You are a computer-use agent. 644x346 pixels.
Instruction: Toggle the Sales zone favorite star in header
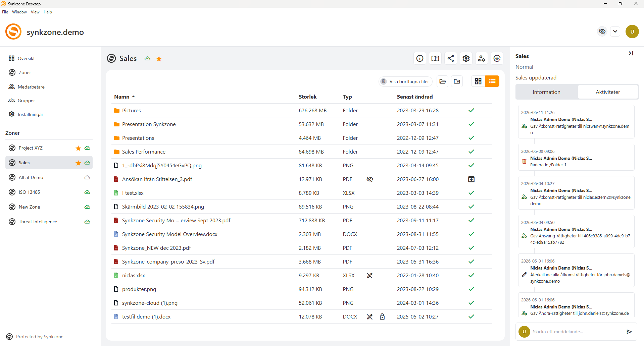tap(159, 59)
